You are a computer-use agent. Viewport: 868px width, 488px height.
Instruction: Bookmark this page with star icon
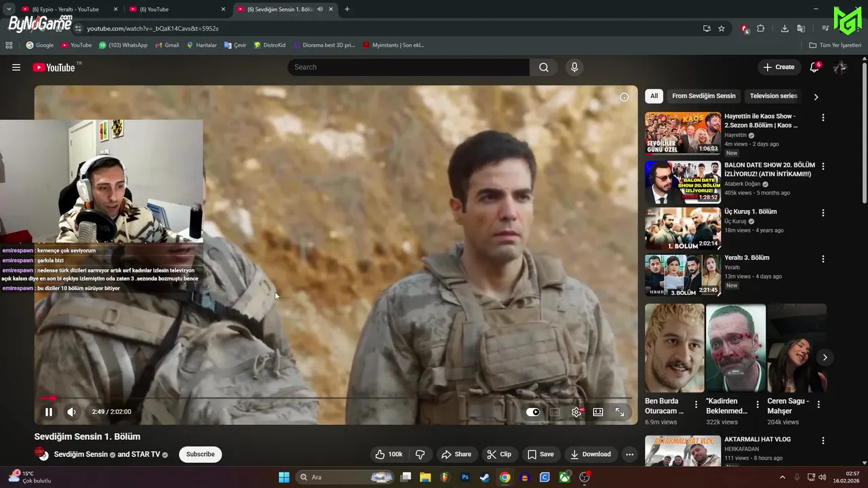(x=722, y=28)
